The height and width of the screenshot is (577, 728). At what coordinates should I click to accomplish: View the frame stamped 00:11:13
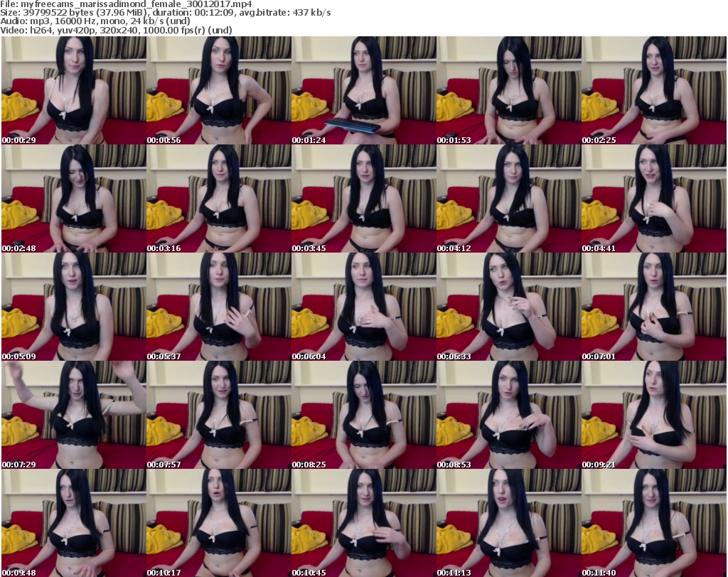point(509,523)
